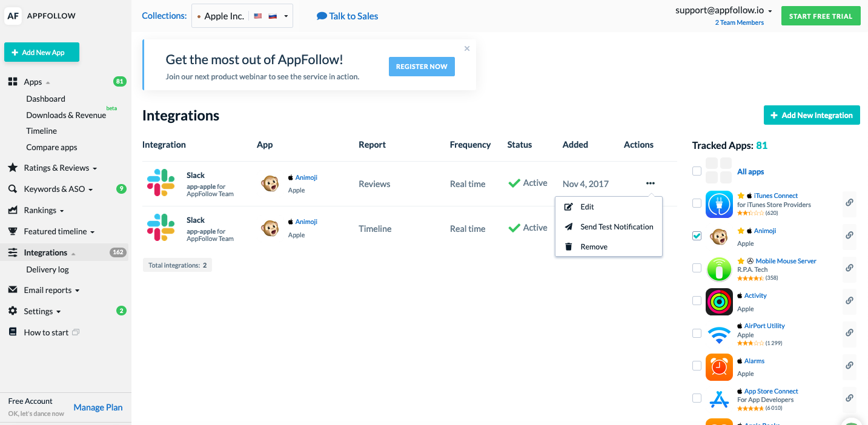The image size is (868, 425).
Task: Click the Featured timeline trophy icon
Action: (13, 231)
